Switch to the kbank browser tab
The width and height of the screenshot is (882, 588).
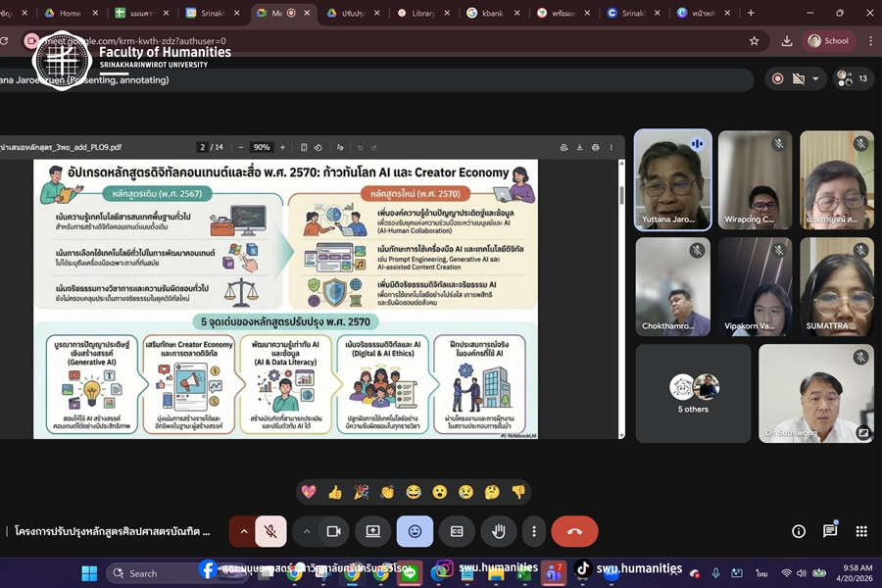tap(492, 14)
